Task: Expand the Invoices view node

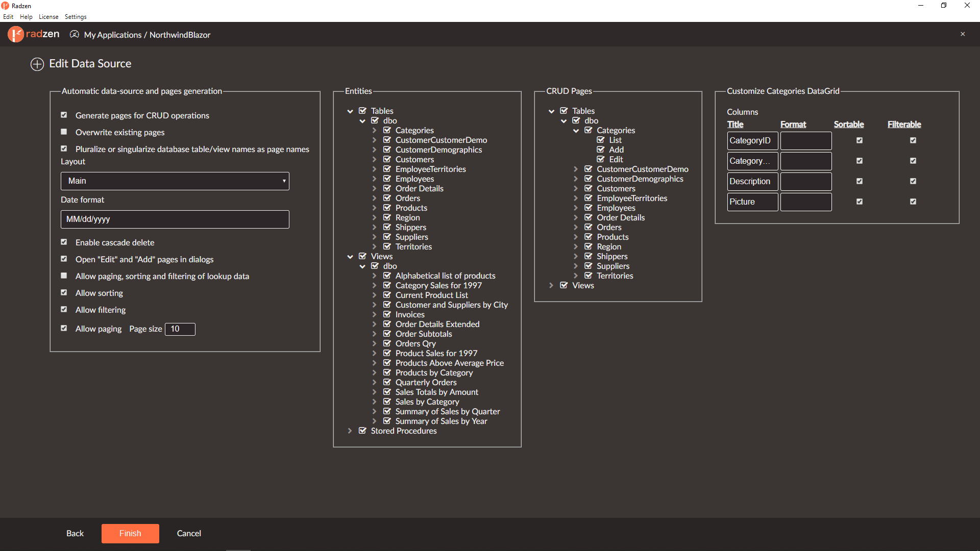Action: tap(375, 315)
